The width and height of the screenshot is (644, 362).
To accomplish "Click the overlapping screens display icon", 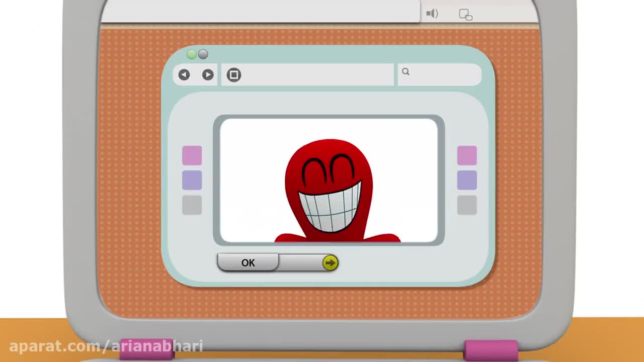I will tap(465, 15).
